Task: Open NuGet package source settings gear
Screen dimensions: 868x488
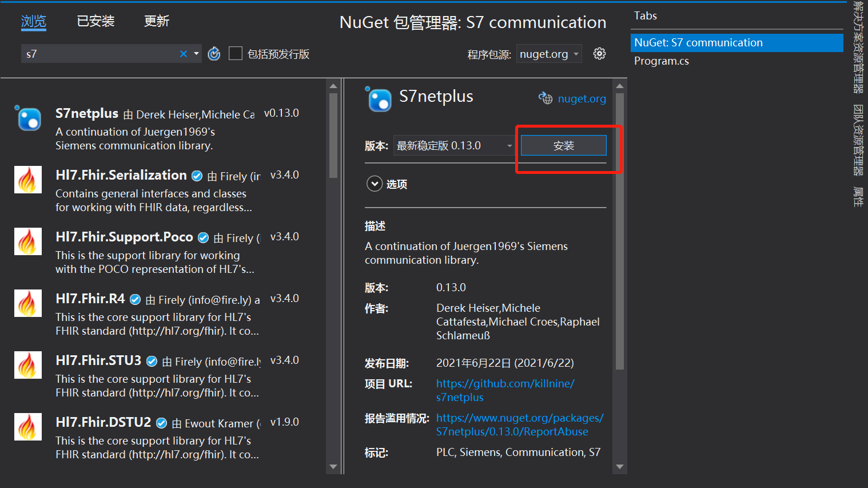Action: tap(599, 54)
